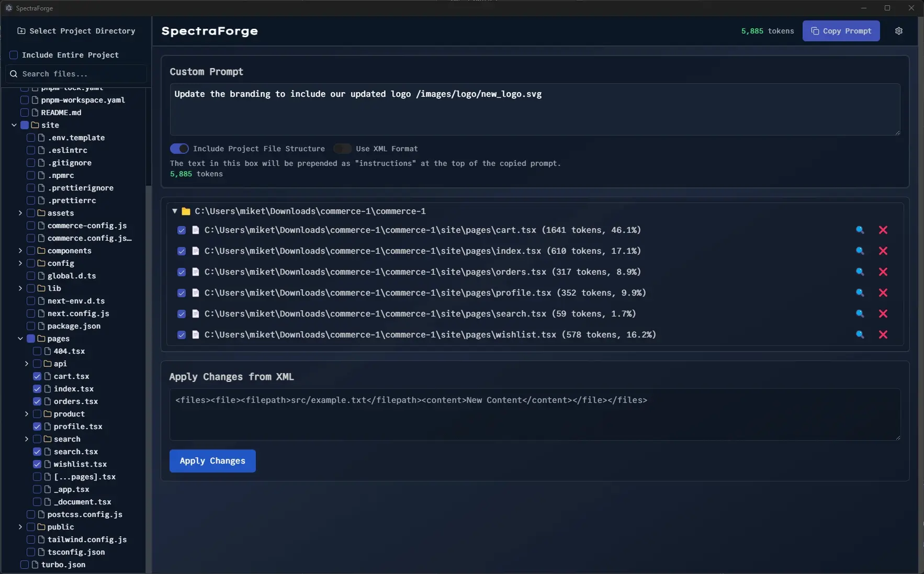Expand the search folder
Viewport: 924px width, 574px height.
27,439
